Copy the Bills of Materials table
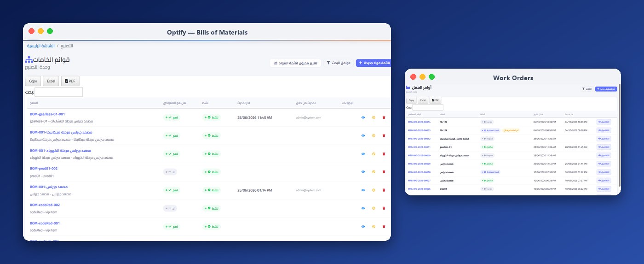 (33, 81)
